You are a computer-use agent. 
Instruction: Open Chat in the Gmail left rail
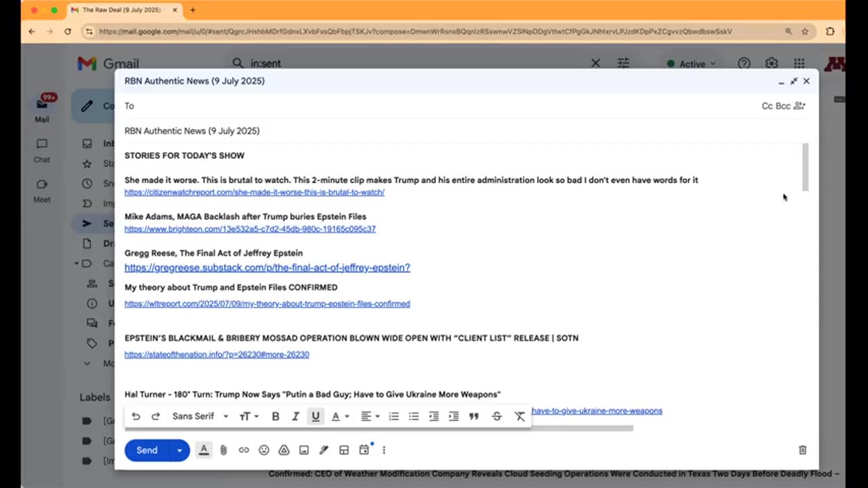pos(42,151)
